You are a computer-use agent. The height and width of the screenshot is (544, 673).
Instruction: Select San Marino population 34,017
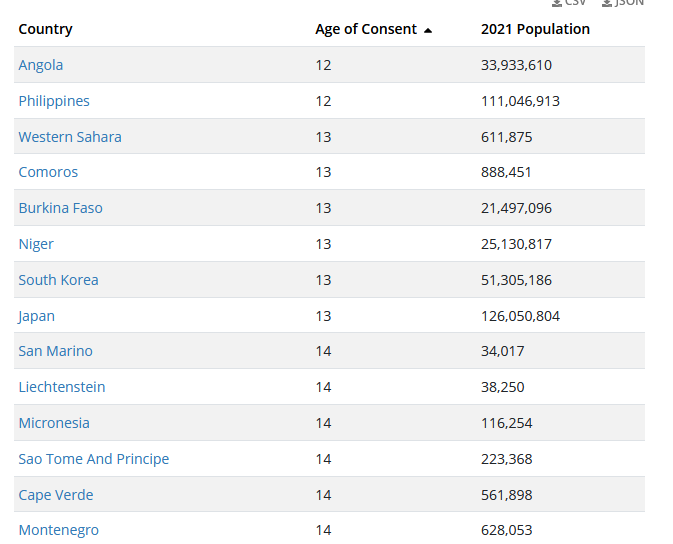[503, 351]
